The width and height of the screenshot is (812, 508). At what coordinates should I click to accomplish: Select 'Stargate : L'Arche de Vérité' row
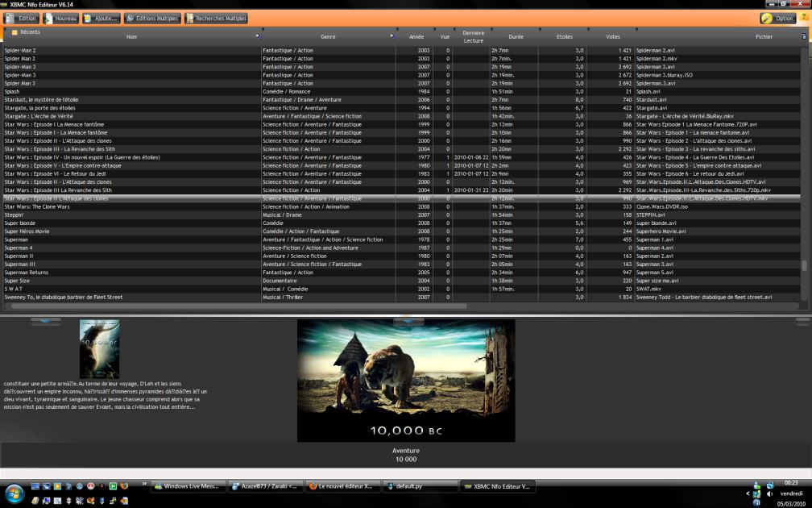401,117
